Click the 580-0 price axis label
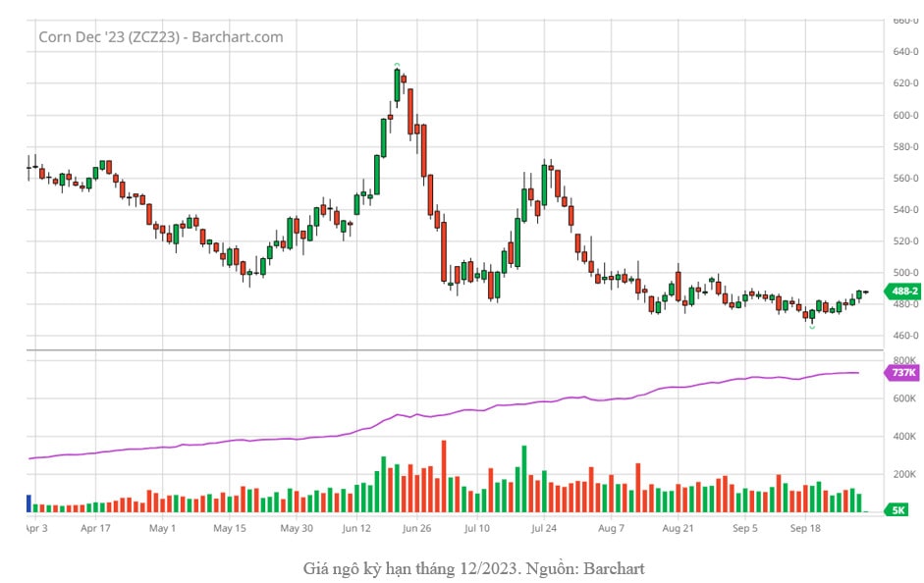Image resolution: width=924 pixels, height=583 pixels. [x=905, y=146]
